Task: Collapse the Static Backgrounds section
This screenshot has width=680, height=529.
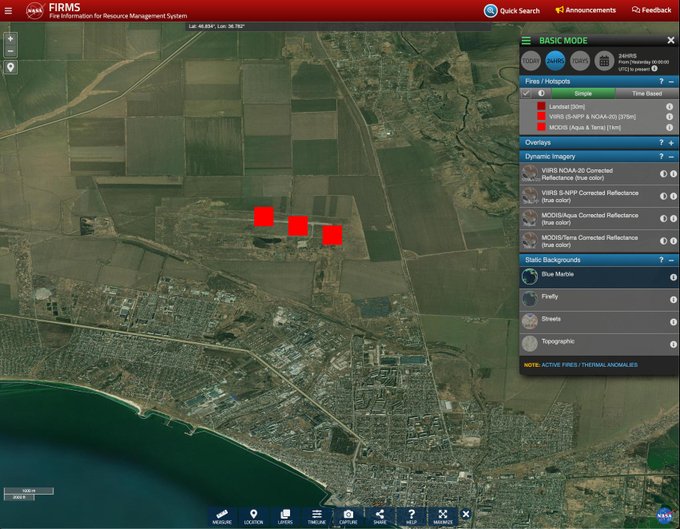Action: pyautogui.click(x=671, y=260)
